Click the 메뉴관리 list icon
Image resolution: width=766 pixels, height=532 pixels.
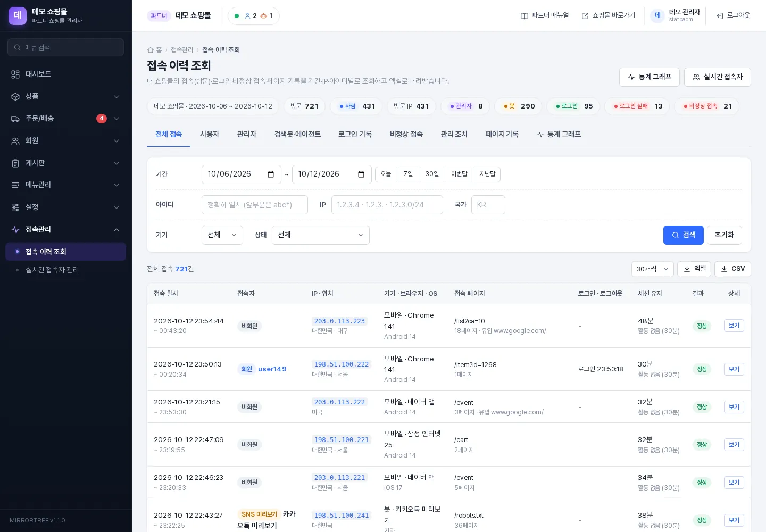click(15, 185)
